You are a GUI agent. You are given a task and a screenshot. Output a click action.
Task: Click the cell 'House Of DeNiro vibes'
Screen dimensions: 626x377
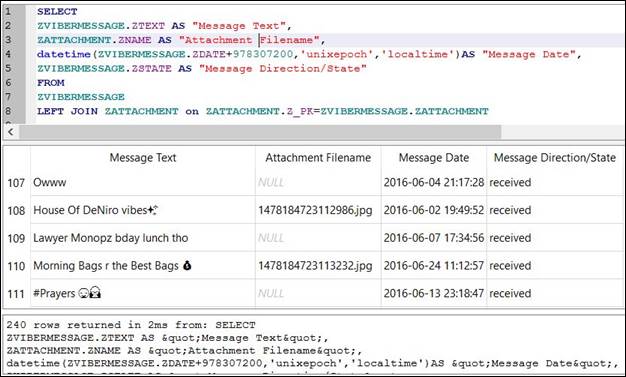(x=143, y=210)
